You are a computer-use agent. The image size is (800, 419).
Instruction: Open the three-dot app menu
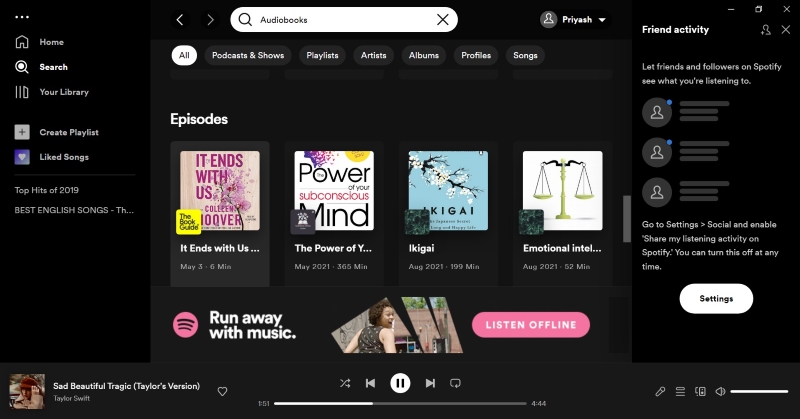click(22, 17)
